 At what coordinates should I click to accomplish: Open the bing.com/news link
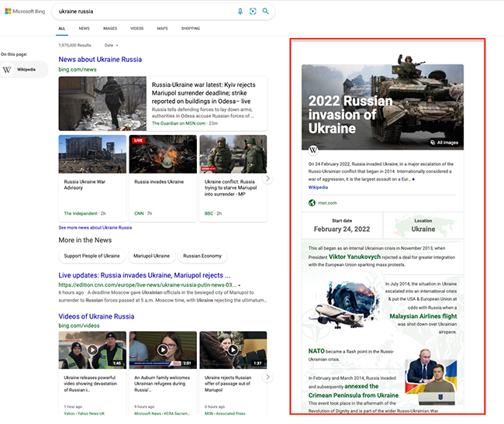(x=78, y=70)
